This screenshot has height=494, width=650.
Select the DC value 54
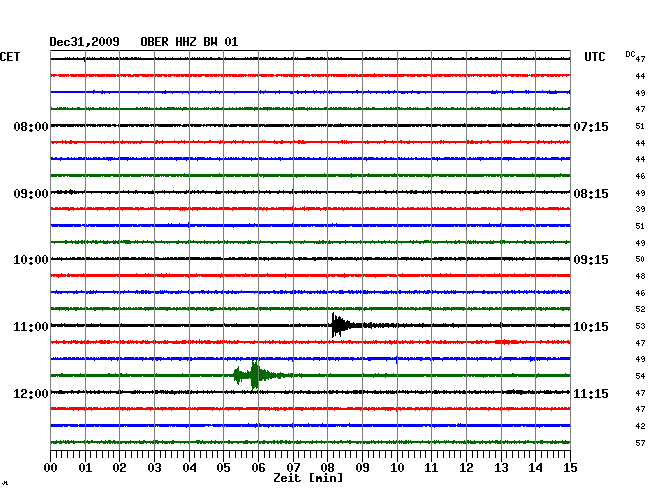pos(640,376)
